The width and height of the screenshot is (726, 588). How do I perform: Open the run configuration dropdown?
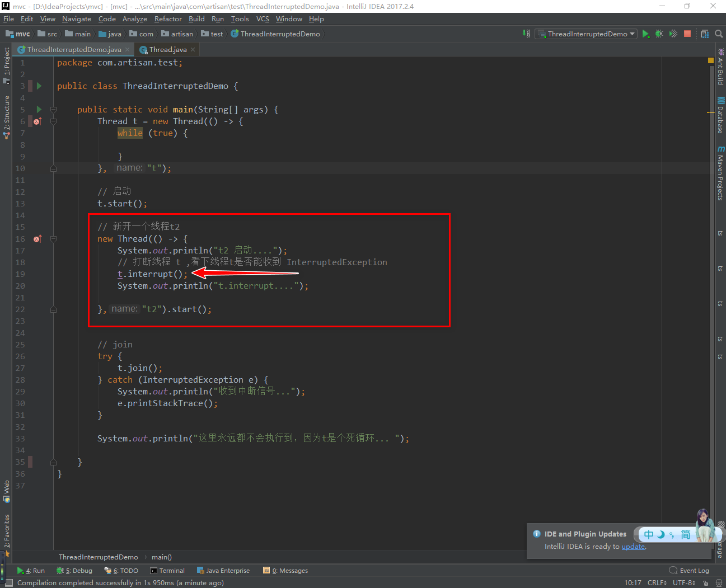586,34
